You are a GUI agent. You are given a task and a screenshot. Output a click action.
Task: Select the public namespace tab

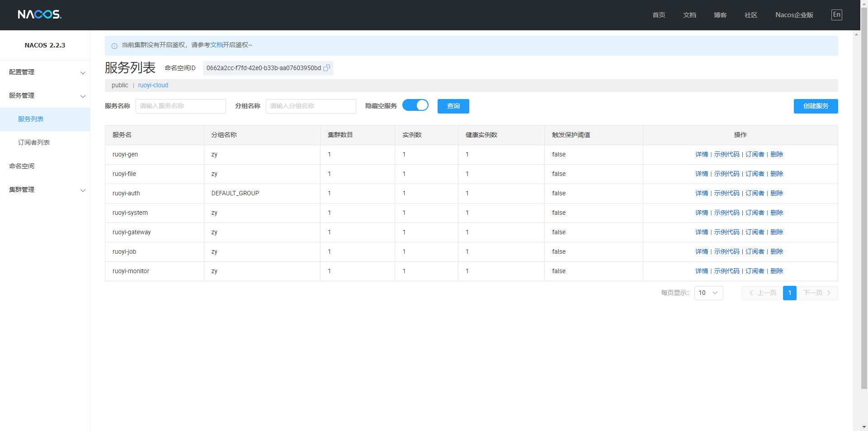pyautogui.click(x=120, y=85)
